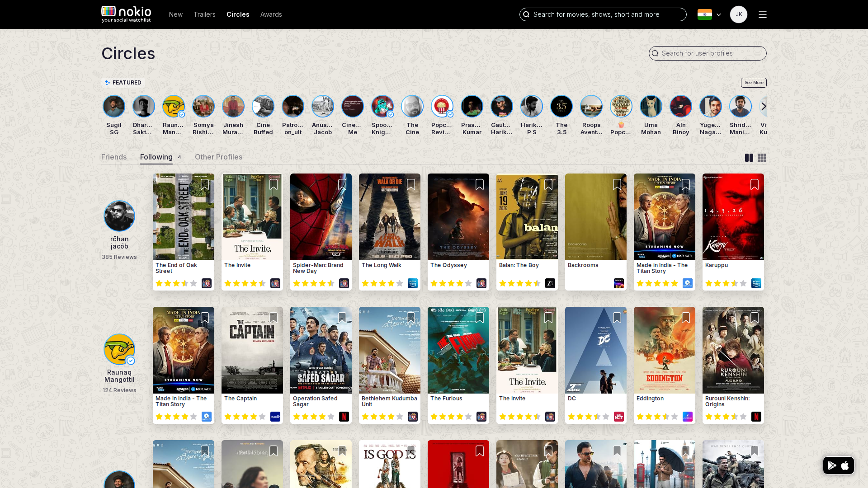Screen dimensions: 868x488
Task: Bookmark The Captain
Action: 274,318
